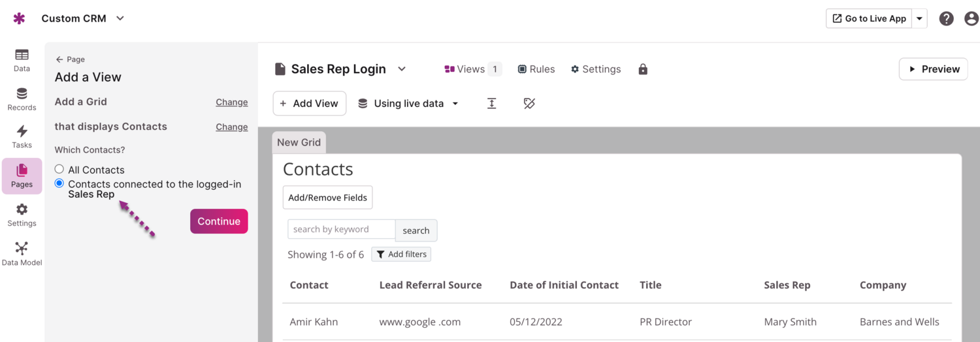This screenshot has height=342, width=980.
Task: Expand the Sales Rep Login page chevron
Action: pyautogui.click(x=402, y=69)
